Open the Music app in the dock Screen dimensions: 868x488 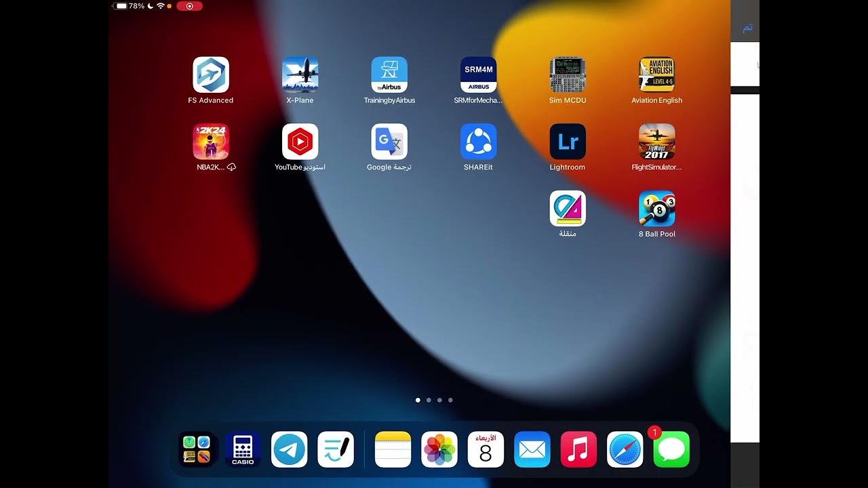578,449
